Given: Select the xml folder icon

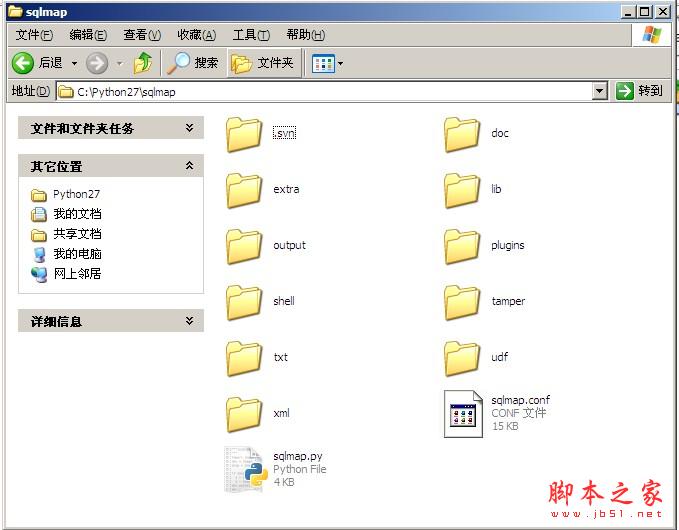Looking at the screenshot, I should 244,414.
